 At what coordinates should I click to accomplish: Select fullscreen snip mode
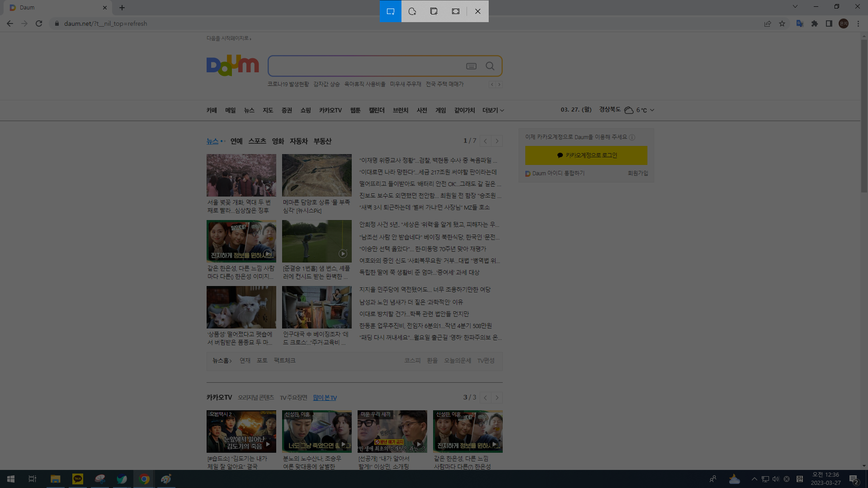(456, 11)
